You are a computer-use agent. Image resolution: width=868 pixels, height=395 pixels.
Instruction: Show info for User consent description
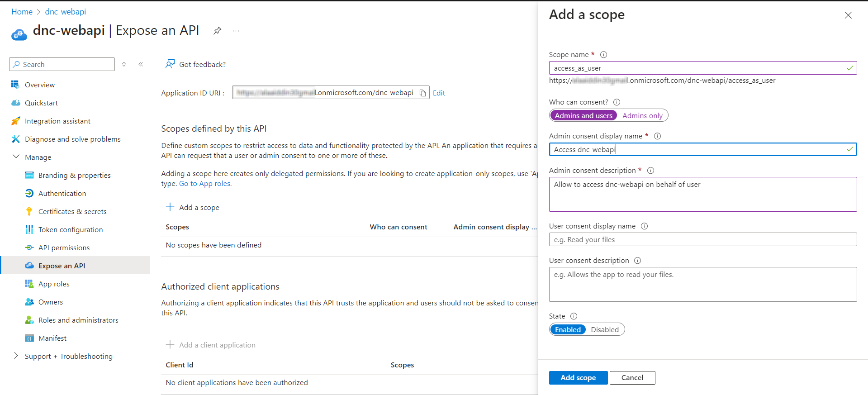tap(637, 260)
